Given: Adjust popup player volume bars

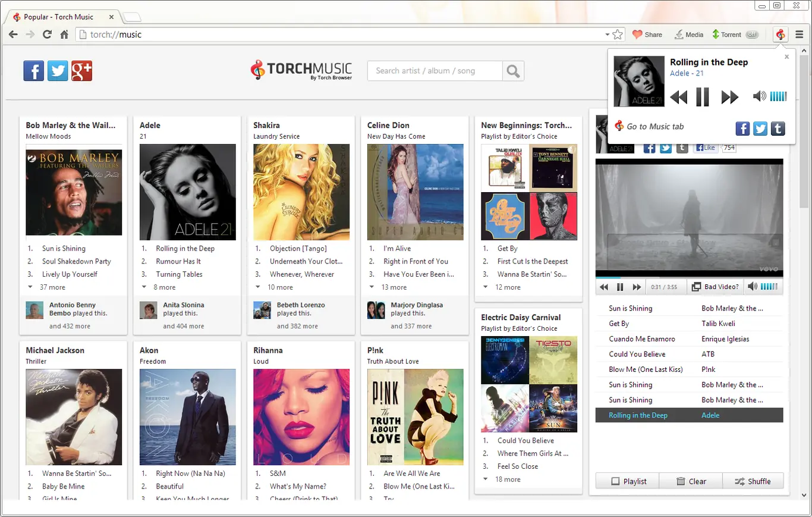Looking at the screenshot, I should click(778, 96).
